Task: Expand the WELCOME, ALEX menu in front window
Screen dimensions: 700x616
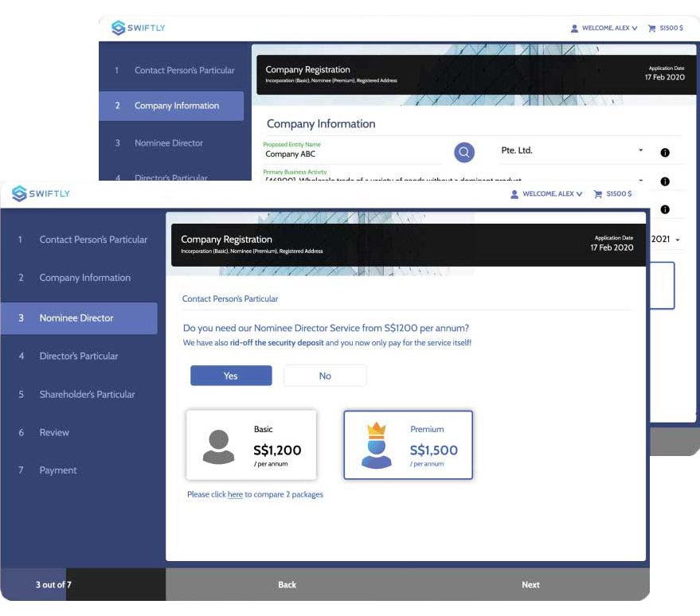Action: coord(553,194)
